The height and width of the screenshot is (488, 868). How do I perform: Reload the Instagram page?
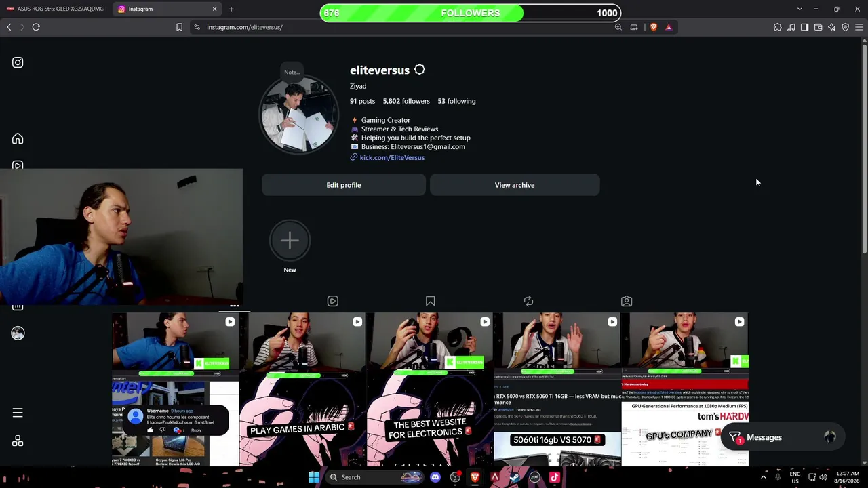click(x=36, y=27)
